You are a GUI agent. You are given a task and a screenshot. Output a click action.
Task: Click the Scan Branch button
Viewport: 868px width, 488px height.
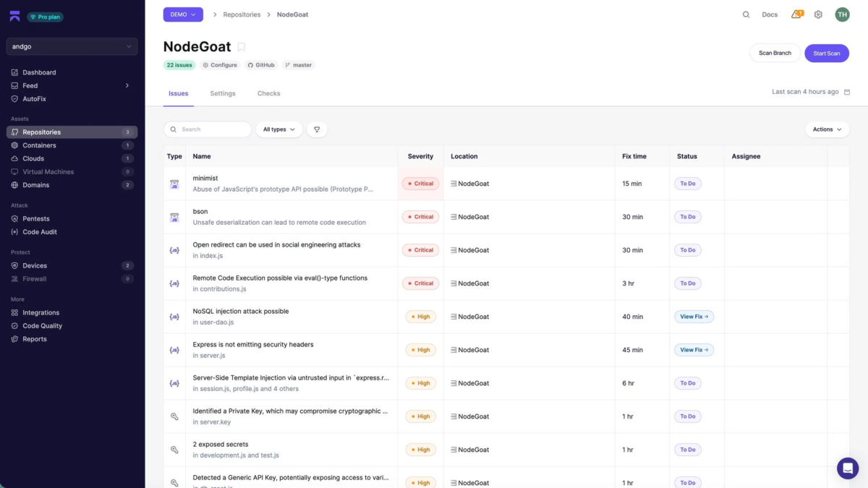coord(775,53)
